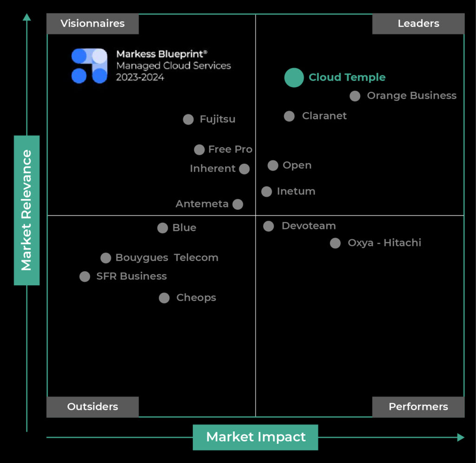Click the Leaders quadrant label
The height and width of the screenshot is (463, 476).
[418, 24]
